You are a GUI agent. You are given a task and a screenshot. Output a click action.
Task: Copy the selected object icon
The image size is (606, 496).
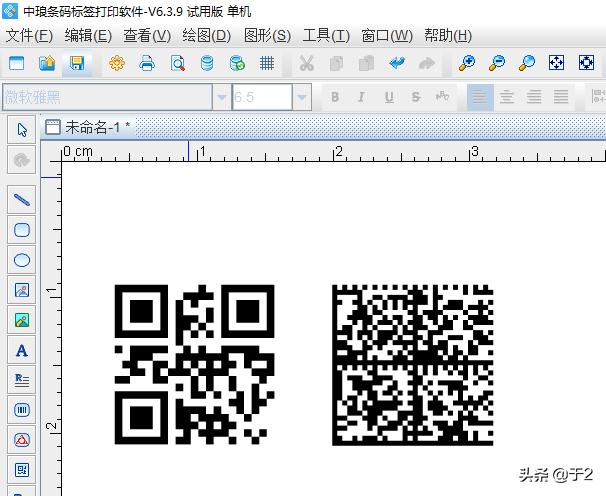pos(336,63)
